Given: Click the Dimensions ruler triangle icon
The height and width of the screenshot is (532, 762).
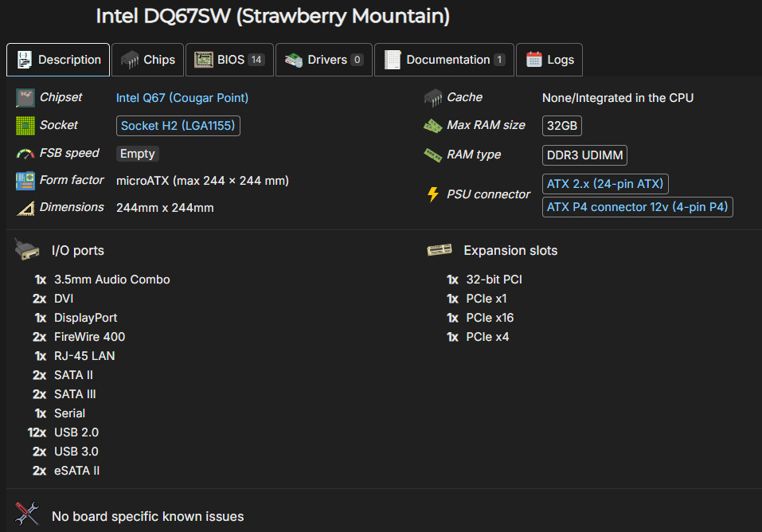Looking at the screenshot, I should 25,208.
